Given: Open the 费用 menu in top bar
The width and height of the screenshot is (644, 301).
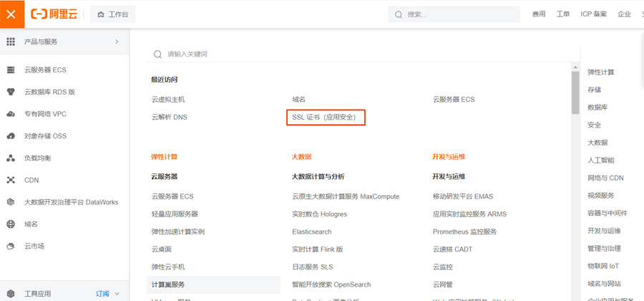Looking at the screenshot, I should coord(539,14).
